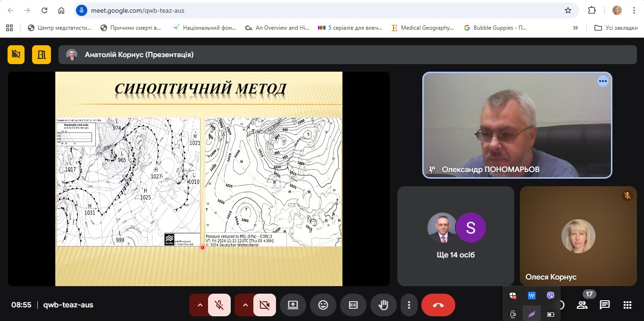644x321 pixels.
Task: Click the Present now screen share icon
Action: point(293,305)
